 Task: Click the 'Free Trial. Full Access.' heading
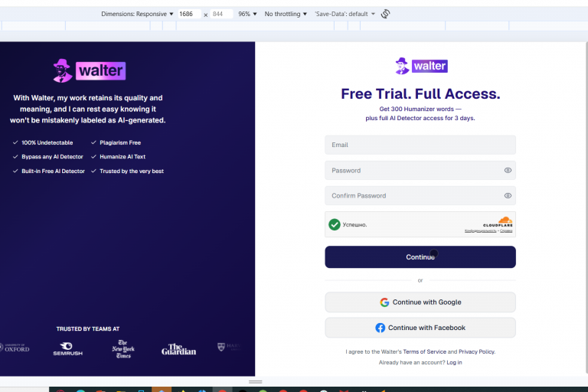pos(420,93)
